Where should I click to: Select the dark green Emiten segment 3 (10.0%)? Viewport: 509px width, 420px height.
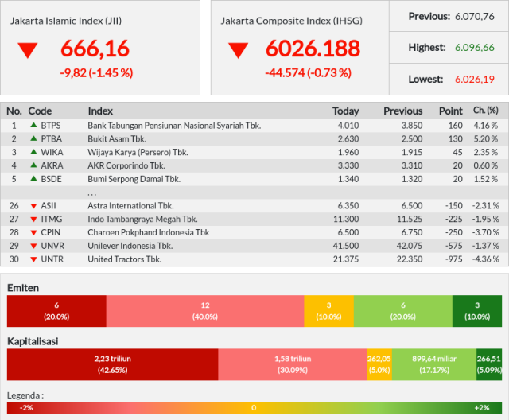coord(477,311)
